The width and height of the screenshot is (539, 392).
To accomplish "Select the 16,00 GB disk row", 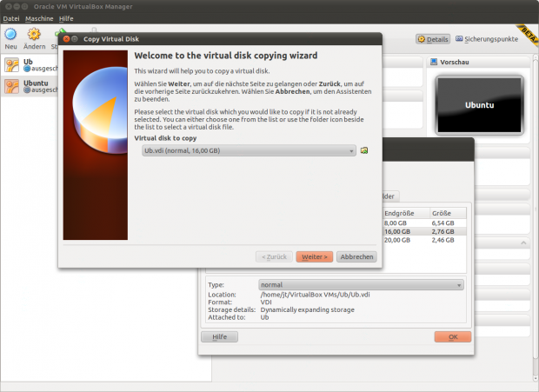I will point(424,231).
